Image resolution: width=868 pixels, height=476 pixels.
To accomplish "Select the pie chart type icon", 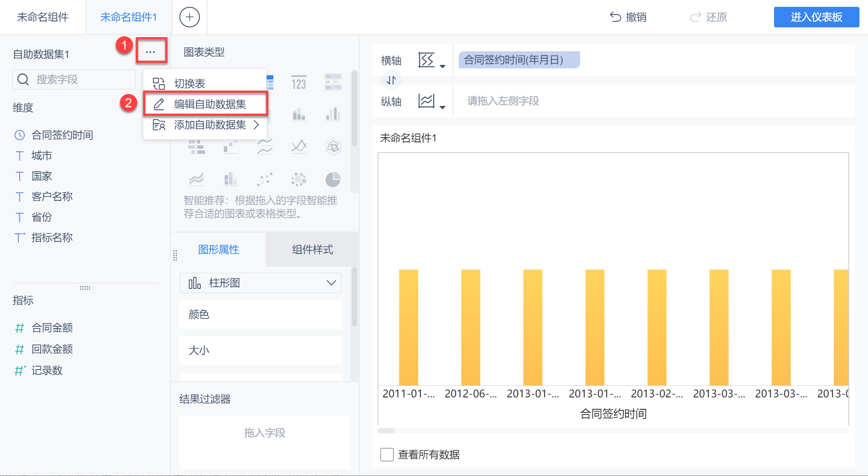I will tap(333, 179).
